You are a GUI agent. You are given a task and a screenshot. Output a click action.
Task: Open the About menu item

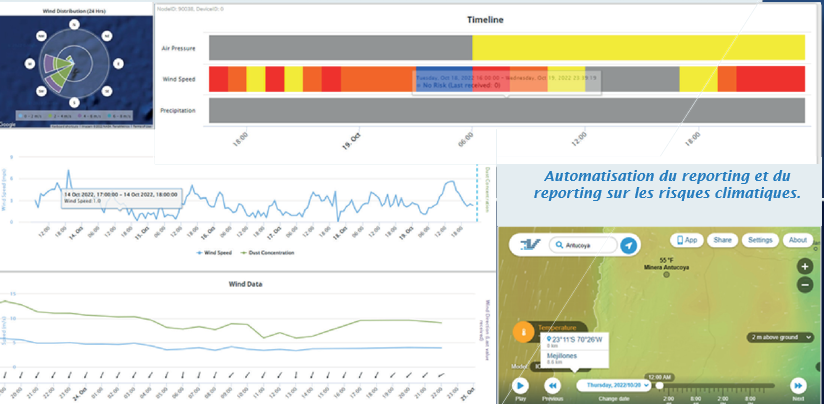pos(798,240)
